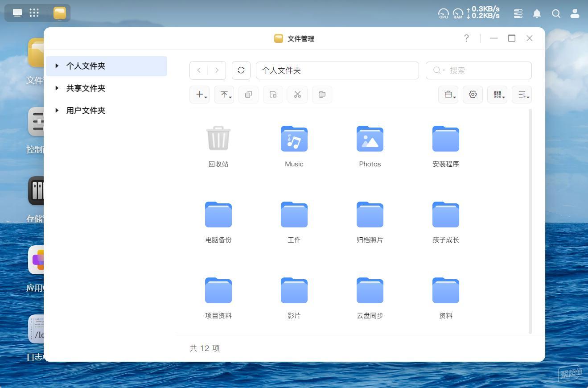Image resolution: width=588 pixels, height=388 pixels.
Task: Open the task list icon in top bar
Action: [x=518, y=14]
